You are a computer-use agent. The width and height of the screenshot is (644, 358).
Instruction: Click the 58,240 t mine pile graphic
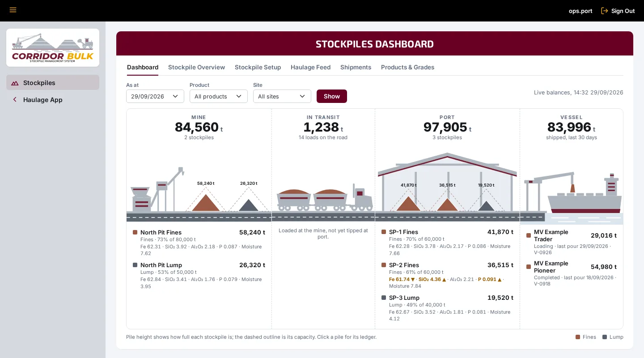click(x=206, y=202)
